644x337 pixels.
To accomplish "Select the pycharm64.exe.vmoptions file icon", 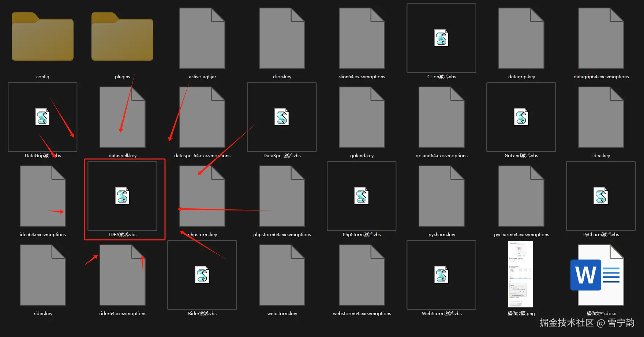I will pyautogui.click(x=521, y=196).
